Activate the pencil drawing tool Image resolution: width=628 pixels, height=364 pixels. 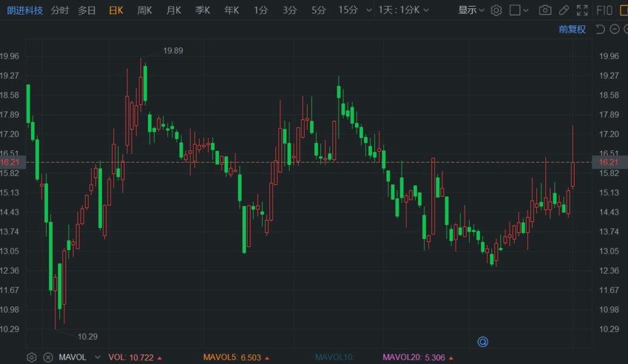click(564, 10)
